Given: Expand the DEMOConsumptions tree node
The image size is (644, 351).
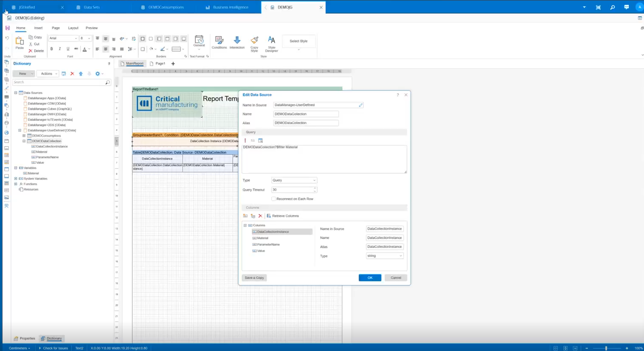Looking at the screenshot, I should point(24,136).
